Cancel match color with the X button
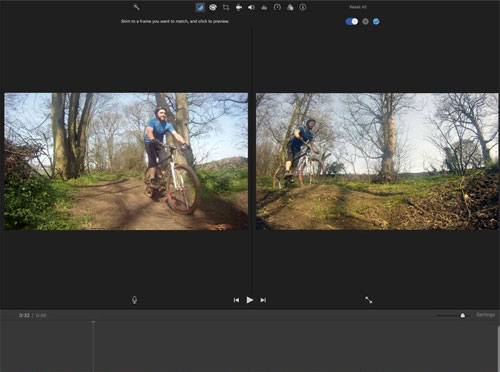Image resolution: width=500 pixels, height=372 pixels. (x=365, y=21)
